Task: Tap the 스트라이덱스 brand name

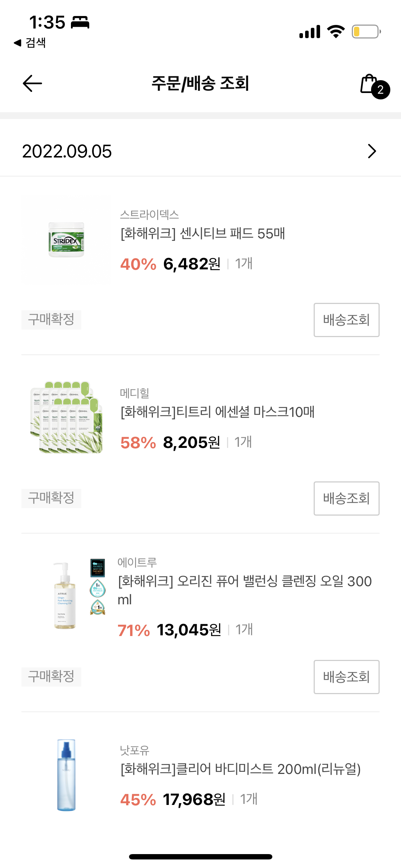Action: (149, 215)
